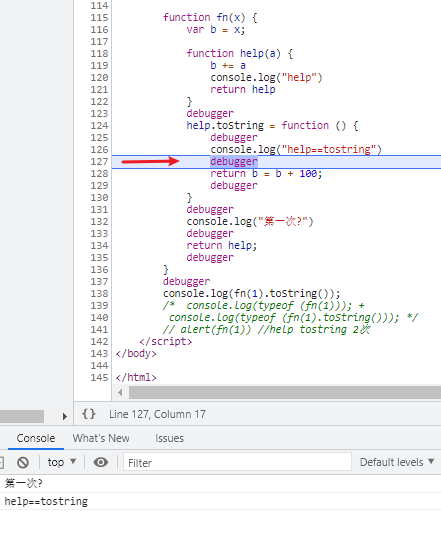441x542 pixels.
Task: Click 'help.toString = function () {' line
Action: 273,125
